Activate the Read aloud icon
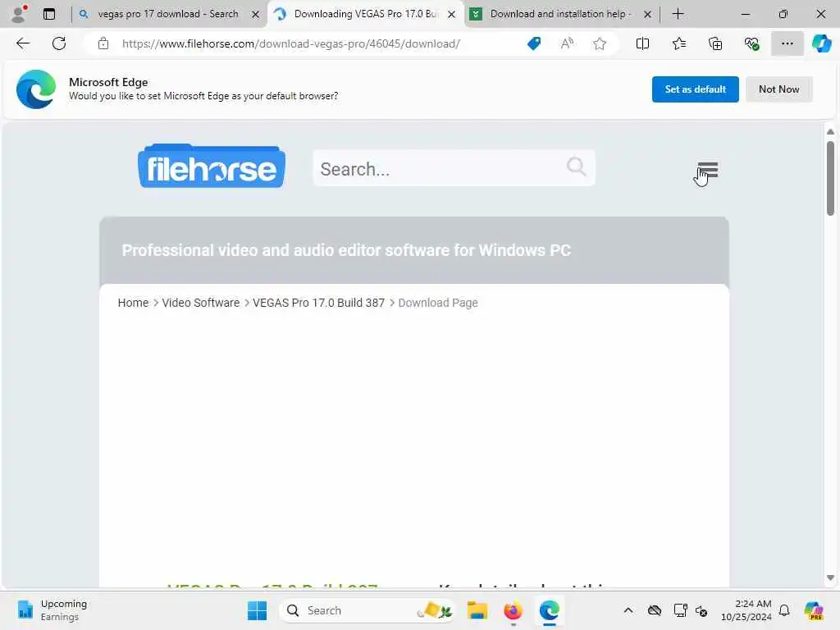Screen dimensions: 840x630 pos(567,43)
